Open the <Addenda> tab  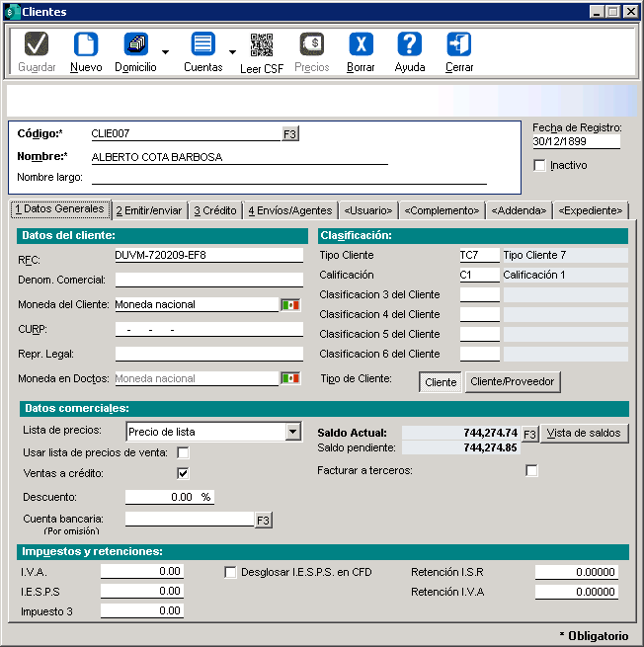[x=519, y=210]
